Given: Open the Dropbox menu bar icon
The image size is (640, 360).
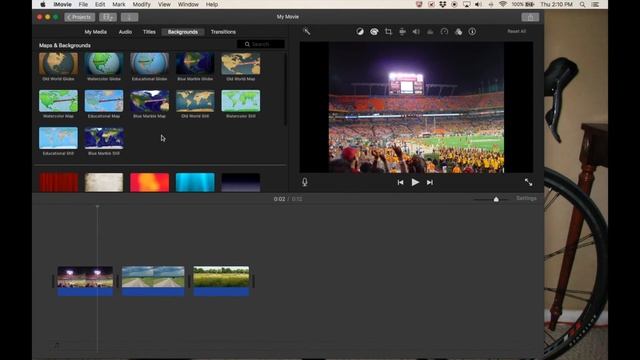Looking at the screenshot, I should click(x=443, y=4).
